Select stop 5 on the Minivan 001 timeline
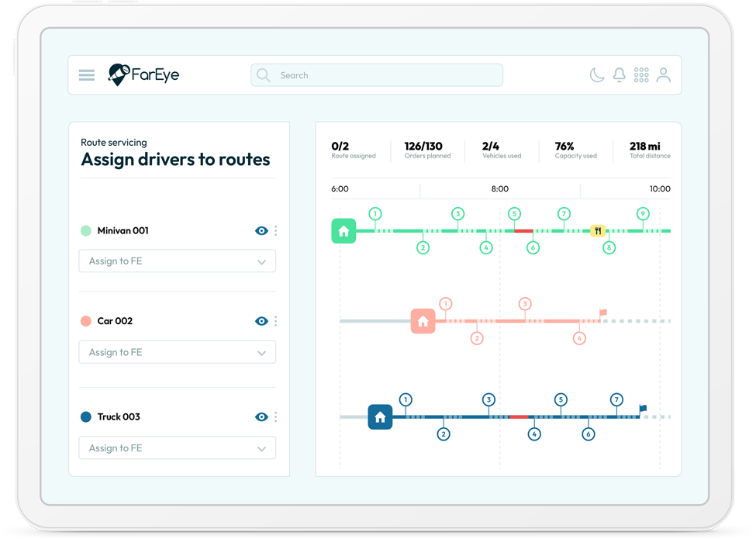This screenshot has width=756, height=539. 514,214
